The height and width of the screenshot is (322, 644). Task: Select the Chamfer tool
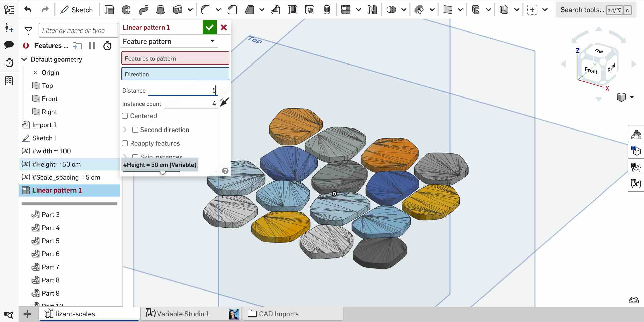click(x=232, y=10)
